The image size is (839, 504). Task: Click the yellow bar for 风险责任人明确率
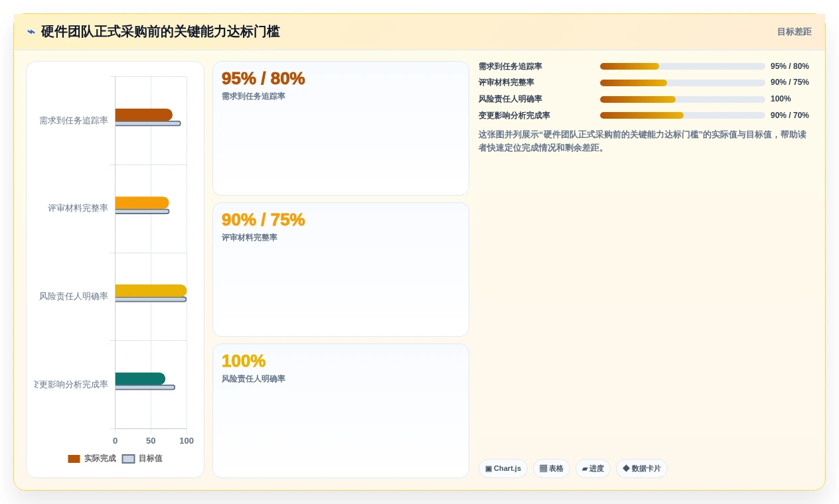151,290
